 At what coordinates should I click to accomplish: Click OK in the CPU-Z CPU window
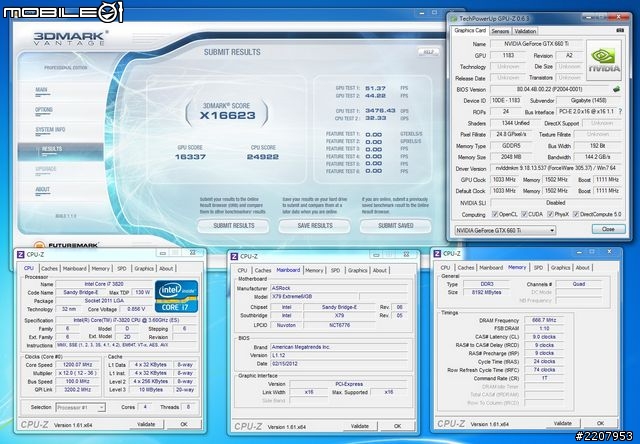[184, 424]
